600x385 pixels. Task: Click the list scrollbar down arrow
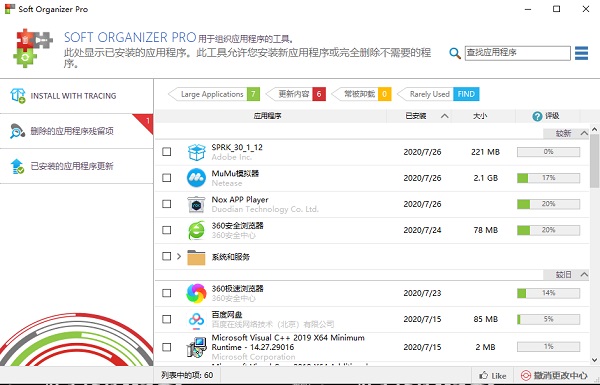coord(594,360)
